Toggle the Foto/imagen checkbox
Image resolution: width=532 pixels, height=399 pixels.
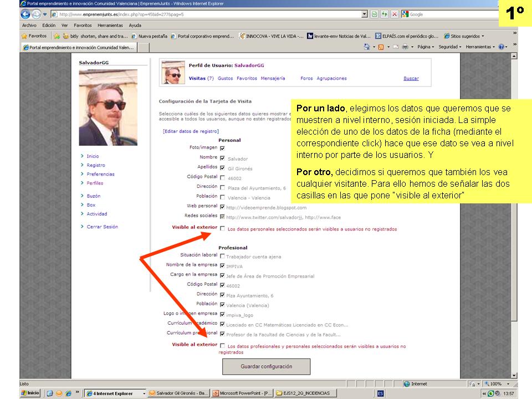click(222, 149)
